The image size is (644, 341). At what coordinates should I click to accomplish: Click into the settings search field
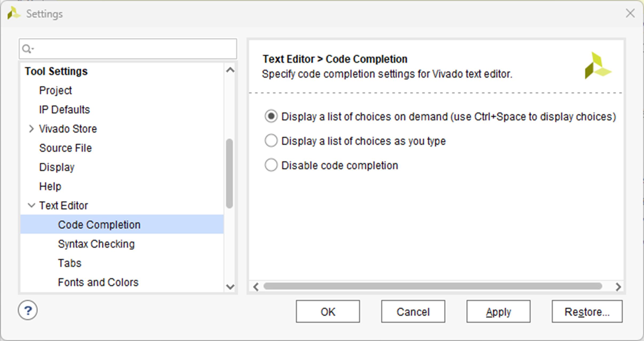pyautogui.click(x=133, y=49)
